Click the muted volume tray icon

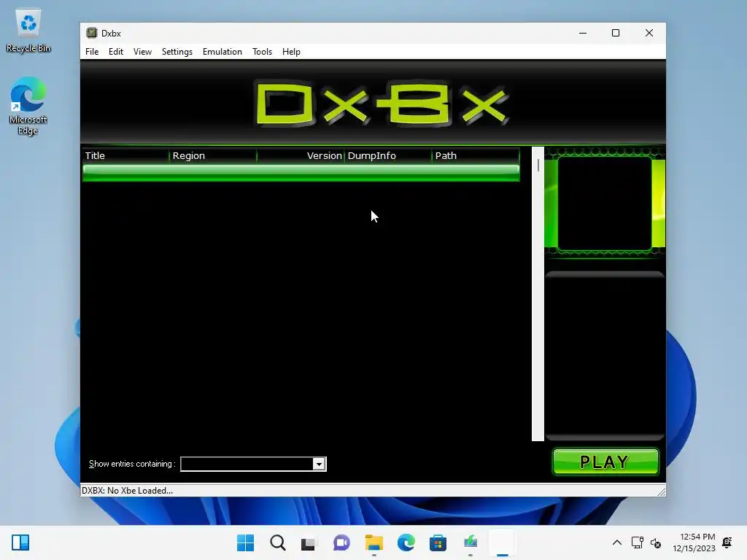coord(656,542)
